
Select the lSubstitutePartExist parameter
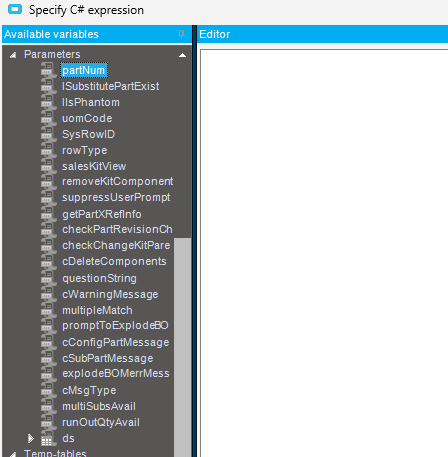click(111, 86)
